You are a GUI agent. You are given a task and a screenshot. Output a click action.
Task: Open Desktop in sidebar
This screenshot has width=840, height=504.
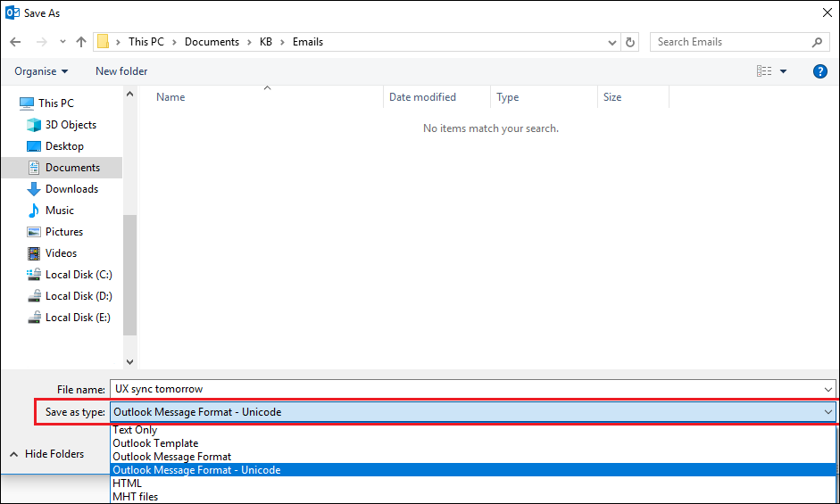64,146
